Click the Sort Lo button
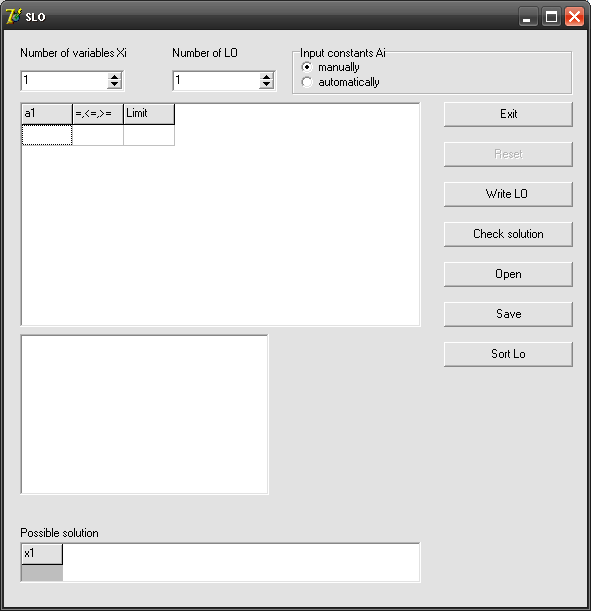 click(508, 354)
